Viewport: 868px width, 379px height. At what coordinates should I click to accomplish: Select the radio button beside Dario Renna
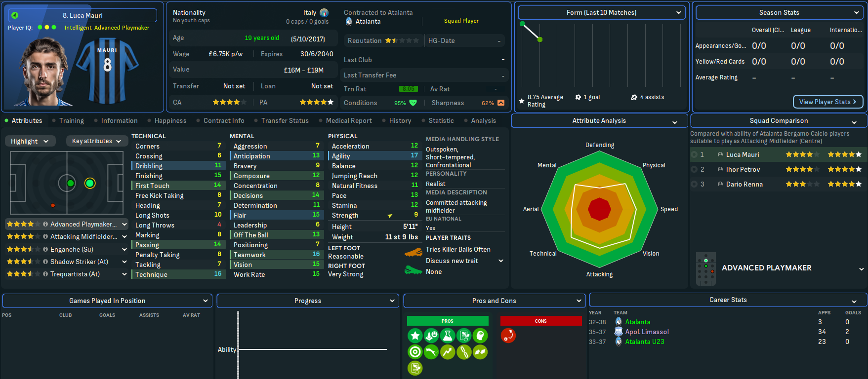click(694, 184)
